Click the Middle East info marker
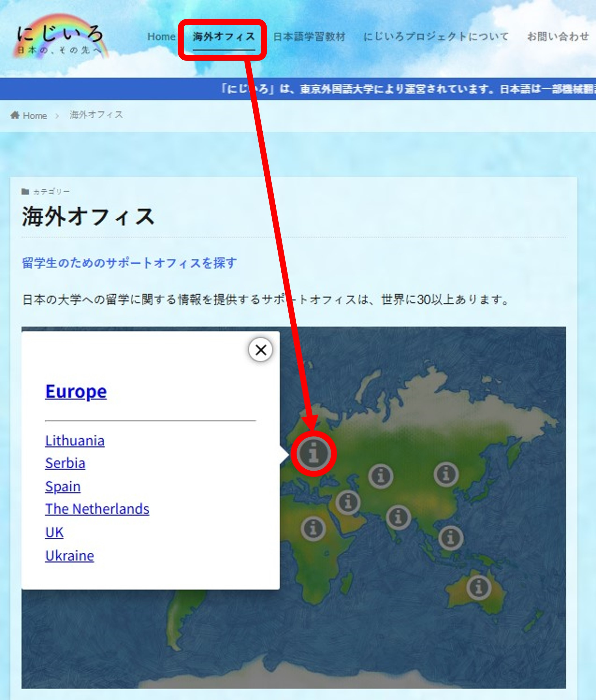Image resolution: width=596 pixels, height=700 pixels. (x=348, y=502)
